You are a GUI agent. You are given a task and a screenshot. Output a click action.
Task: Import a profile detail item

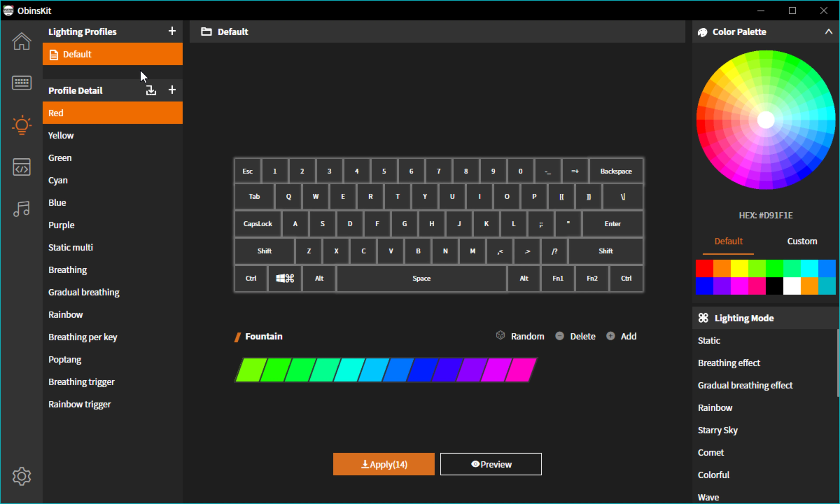click(x=151, y=90)
